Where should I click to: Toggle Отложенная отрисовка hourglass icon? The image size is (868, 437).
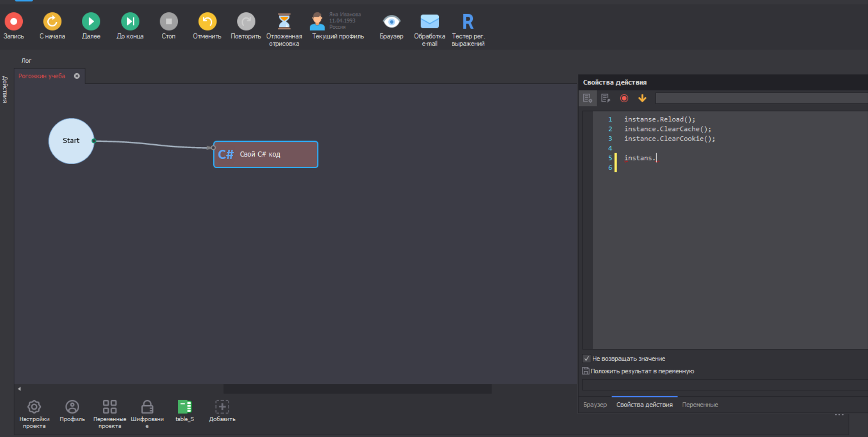[x=284, y=22]
